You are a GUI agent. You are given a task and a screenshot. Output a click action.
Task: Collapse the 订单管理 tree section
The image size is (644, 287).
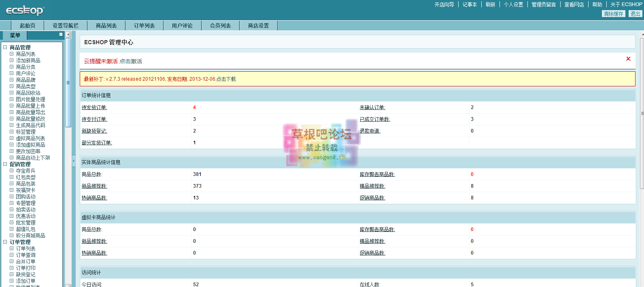(5, 242)
